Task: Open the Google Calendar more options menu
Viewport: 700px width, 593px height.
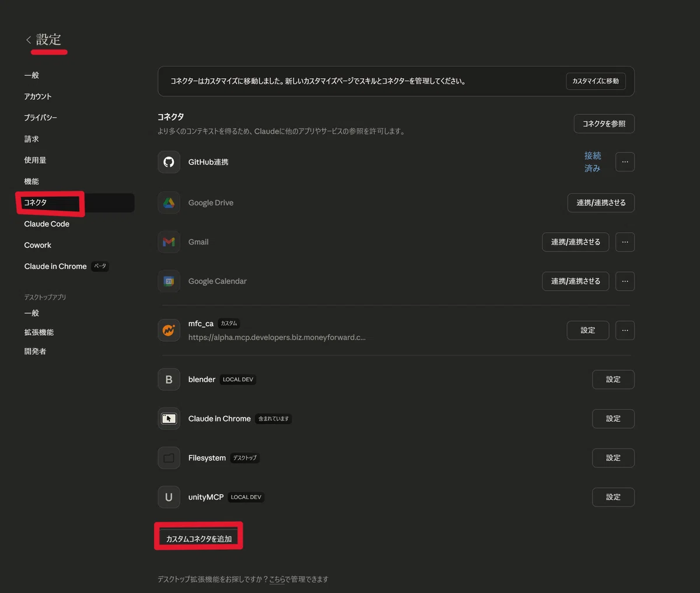Action: point(625,281)
